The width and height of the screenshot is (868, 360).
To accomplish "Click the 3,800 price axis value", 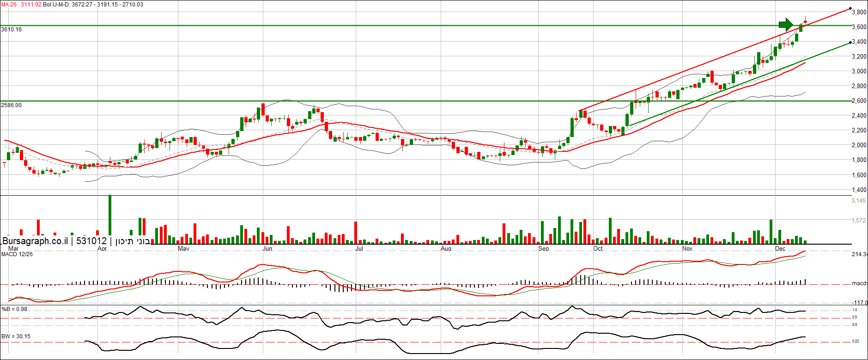I will (x=859, y=12).
